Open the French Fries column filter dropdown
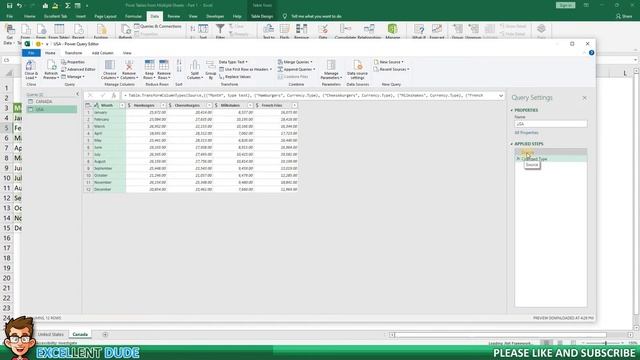Screen dimensions: 640x360 (294, 105)
